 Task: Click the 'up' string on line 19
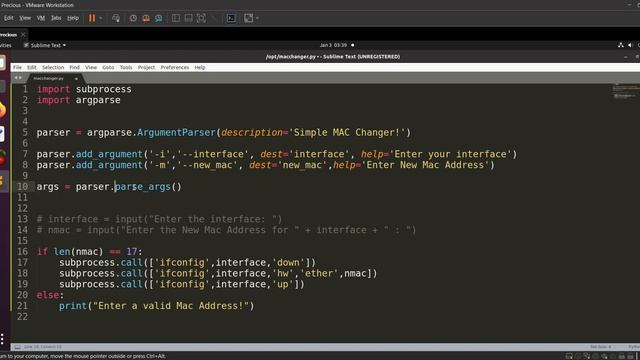click(x=282, y=284)
